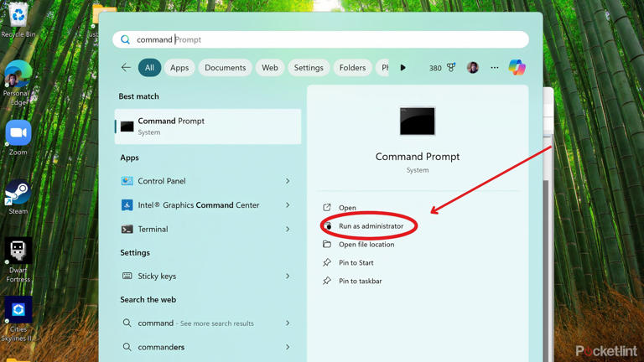Select the Steam desktop icon
Image resolution: width=644 pixels, height=362 pixels.
18,197
